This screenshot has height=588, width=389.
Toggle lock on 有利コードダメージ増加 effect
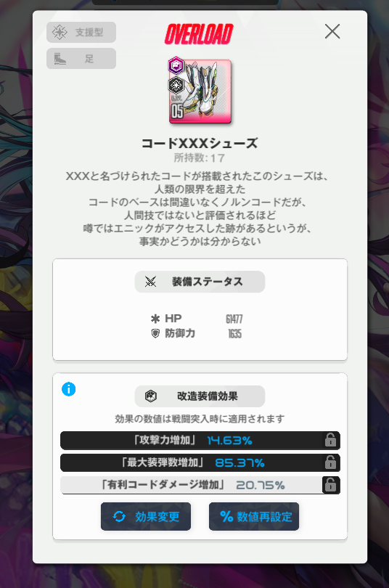coord(330,485)
